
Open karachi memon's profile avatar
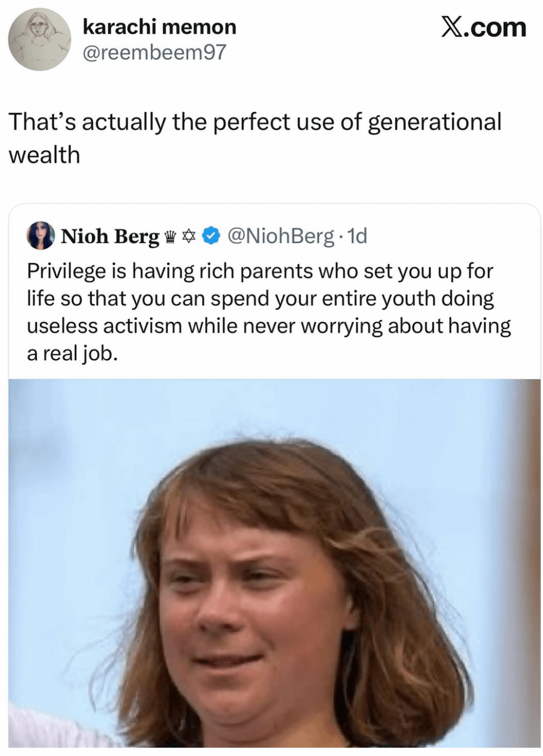point(40,40)
